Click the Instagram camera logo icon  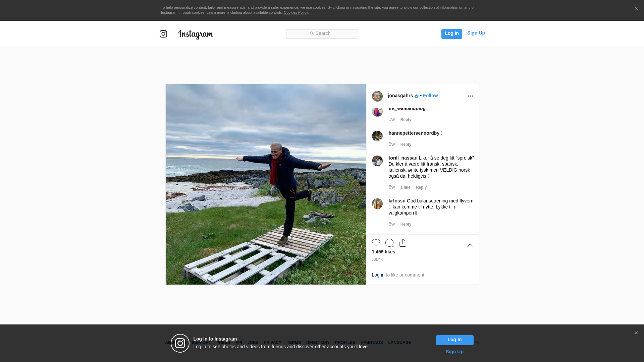(163, 34)
